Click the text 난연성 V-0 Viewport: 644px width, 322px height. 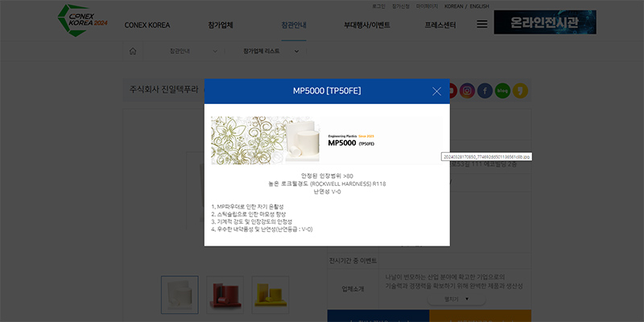pyautogui.click(x=327, y=192)
